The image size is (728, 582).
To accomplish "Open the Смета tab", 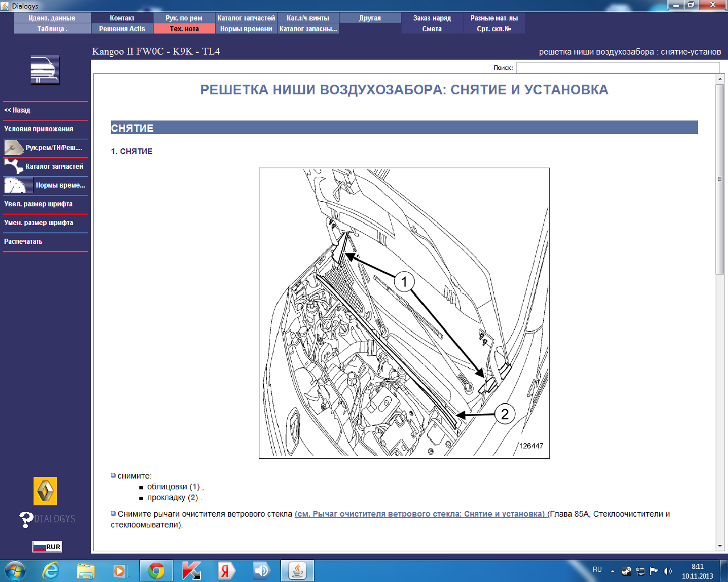I will (x=432, y=29).
